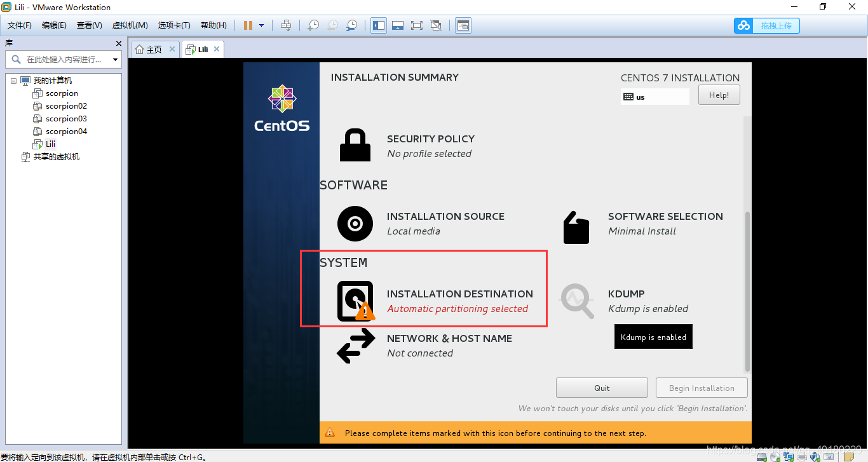Screen dimensions: 868x462
Task: Click the hard disk status bar icon
Action: point(761,456)
